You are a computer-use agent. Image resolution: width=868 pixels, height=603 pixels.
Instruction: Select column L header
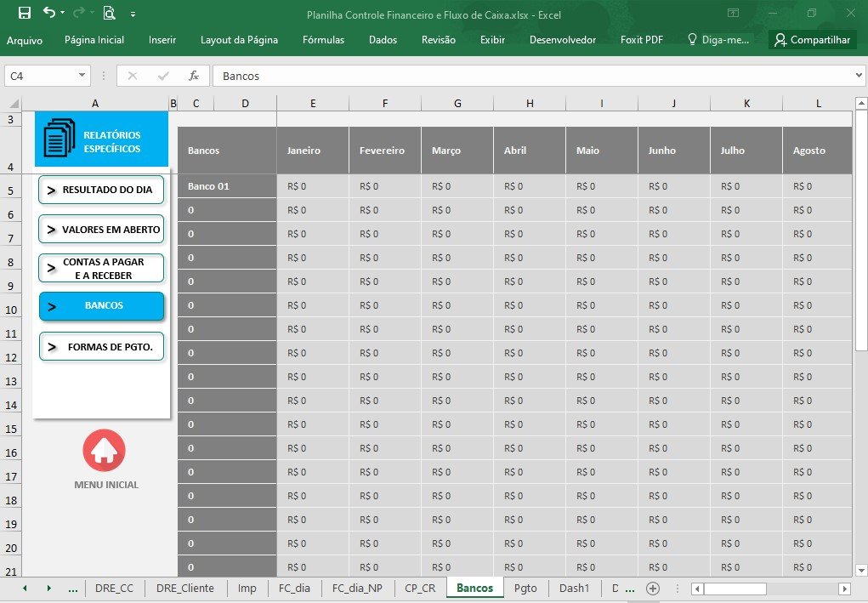[818, 104]
